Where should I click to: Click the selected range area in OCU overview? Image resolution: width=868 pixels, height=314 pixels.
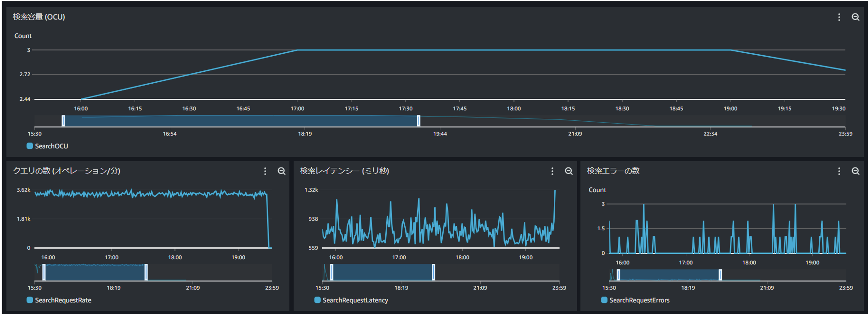tap(241, 121)
